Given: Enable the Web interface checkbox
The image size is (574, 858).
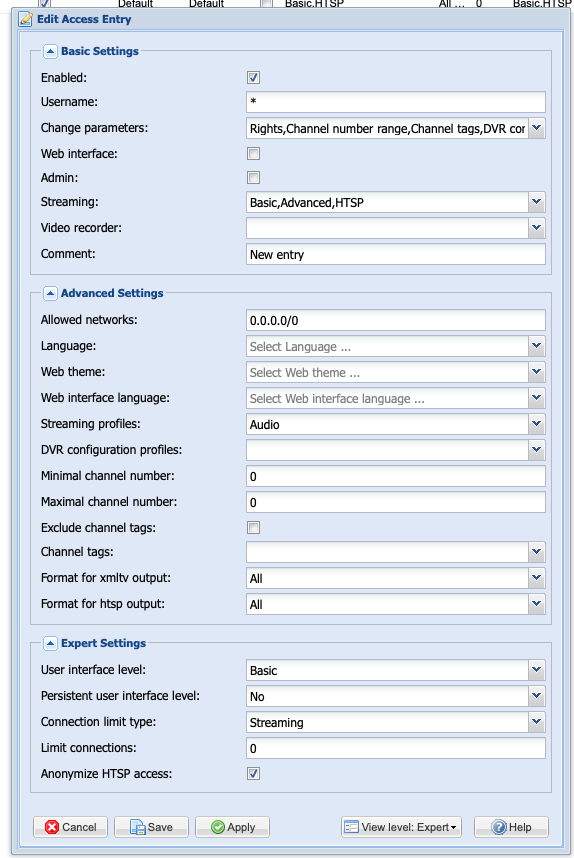Looking at the screenshot, I should tap(253, 154).
